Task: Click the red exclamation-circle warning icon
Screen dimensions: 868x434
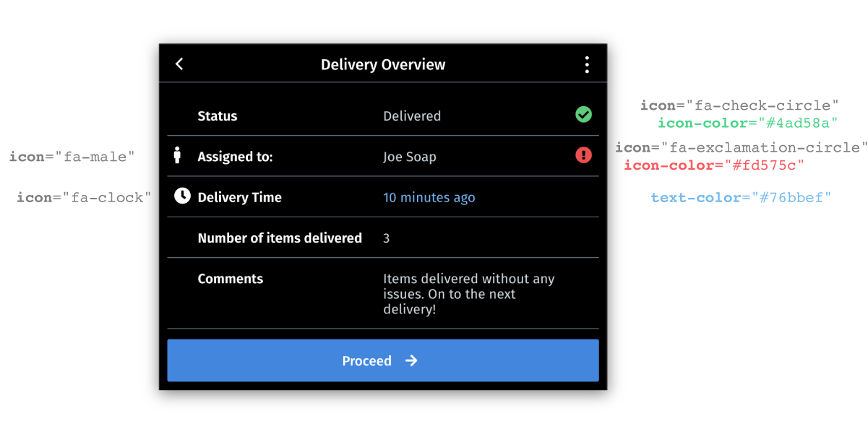Action: click(x=583, y=155)
